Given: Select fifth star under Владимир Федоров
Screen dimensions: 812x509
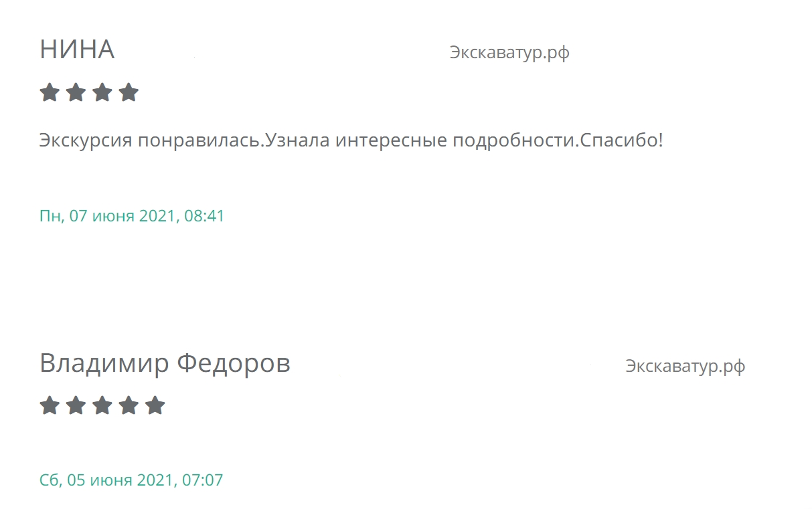Looking at the screenshot, I should [155, 405].
